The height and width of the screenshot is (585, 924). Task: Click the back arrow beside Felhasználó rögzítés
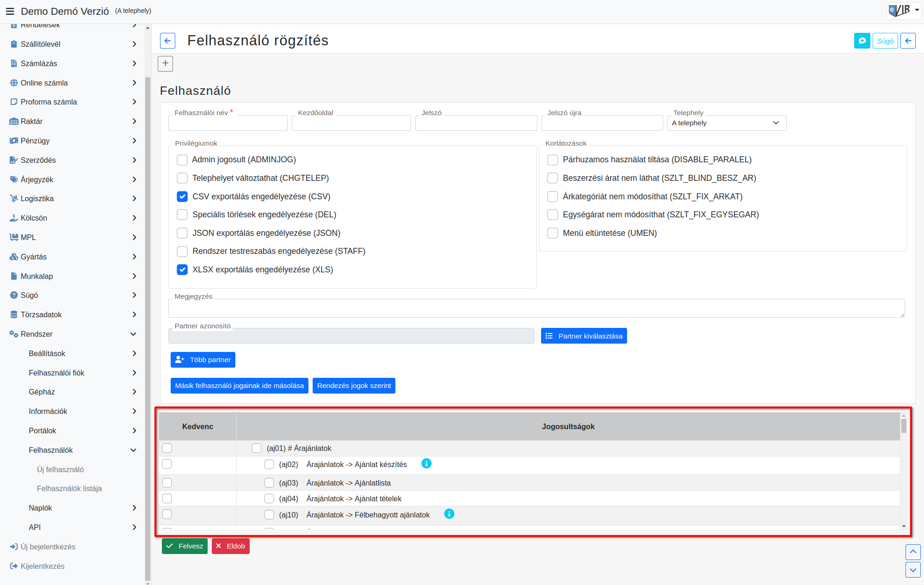click(167, 41)
